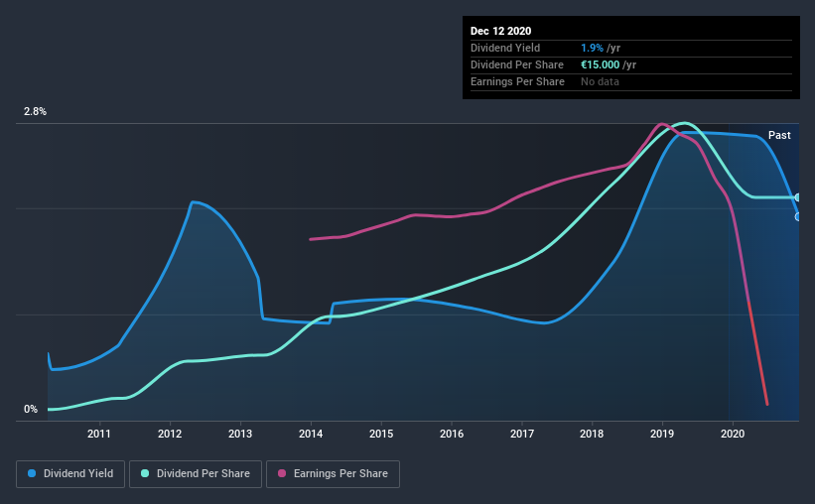Screen dimensions: 815x504
Task: Click the 2018 x-axis label
Action: tap(592, 434)
